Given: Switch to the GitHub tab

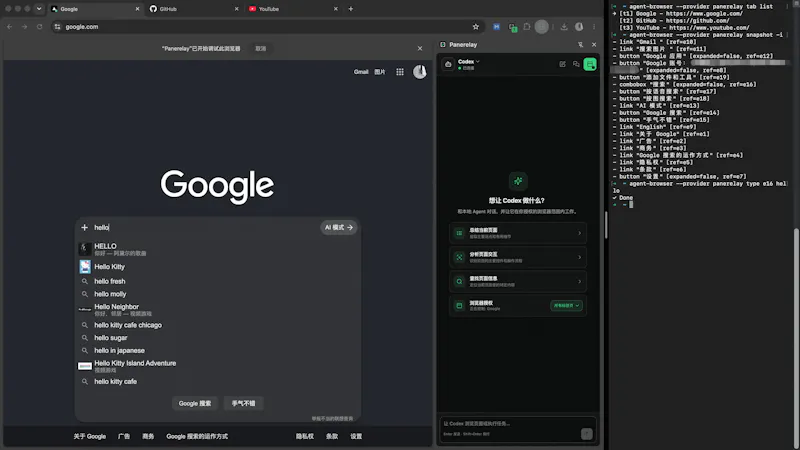Looking at the screenshot, I should (194, 9).
